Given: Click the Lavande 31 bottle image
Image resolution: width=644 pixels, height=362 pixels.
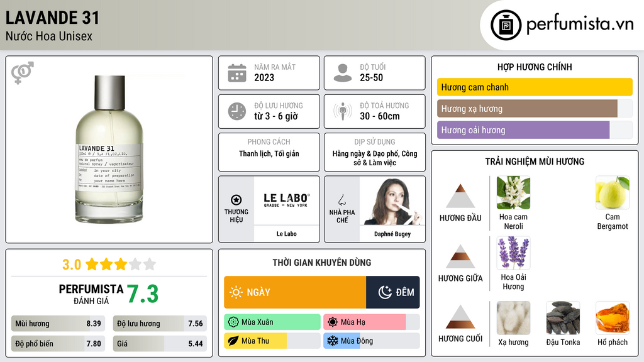Looking at the screenshot, I should pos(109,150).
